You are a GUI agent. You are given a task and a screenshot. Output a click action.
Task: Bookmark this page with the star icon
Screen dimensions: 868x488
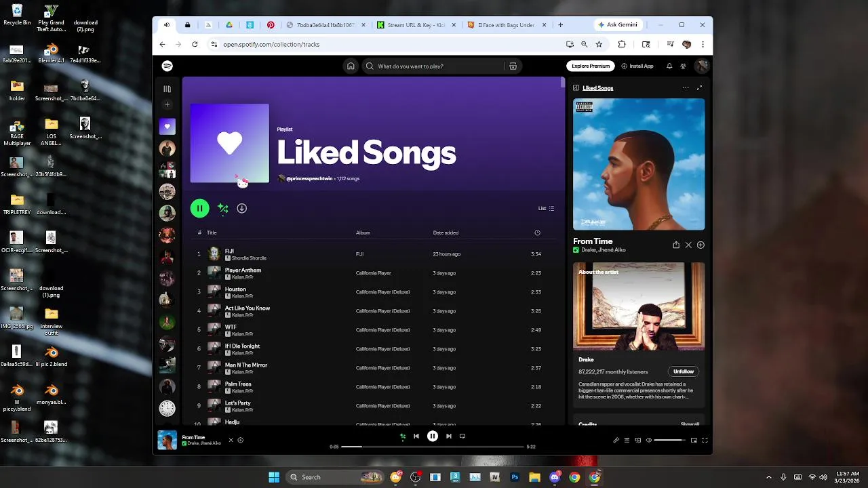(599, 44)
